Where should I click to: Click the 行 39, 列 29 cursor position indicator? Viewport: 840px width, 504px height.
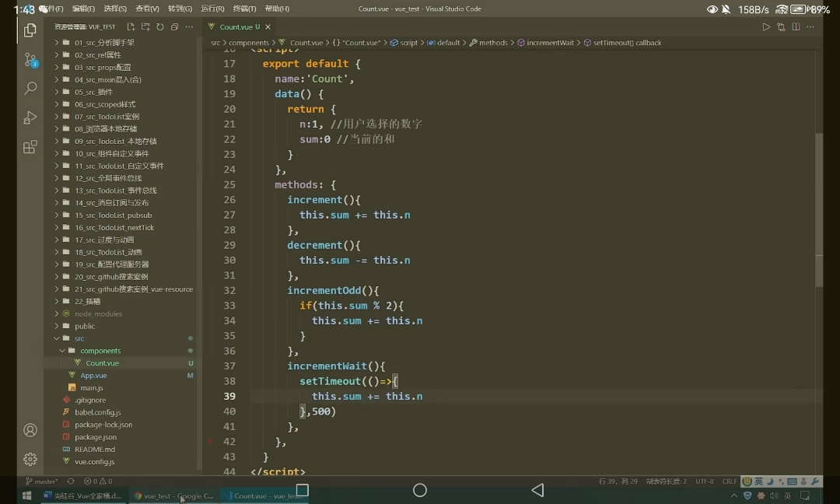618,481
